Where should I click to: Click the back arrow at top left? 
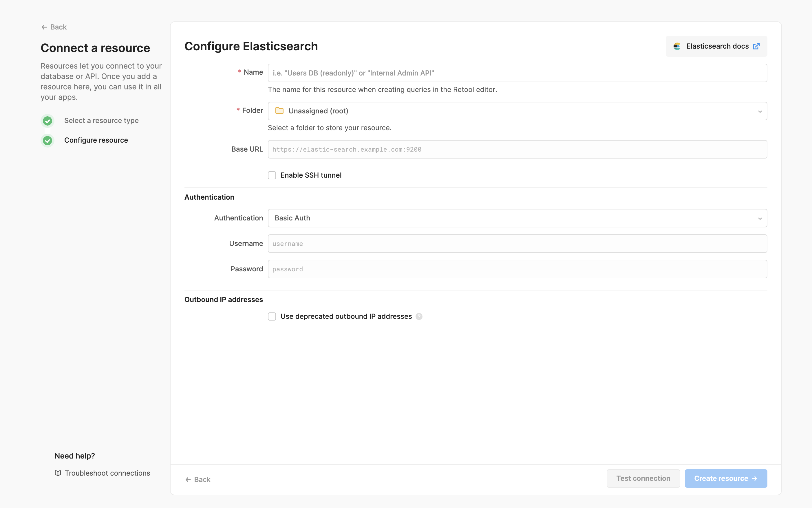pyautogui.click(x=45, y=27)
